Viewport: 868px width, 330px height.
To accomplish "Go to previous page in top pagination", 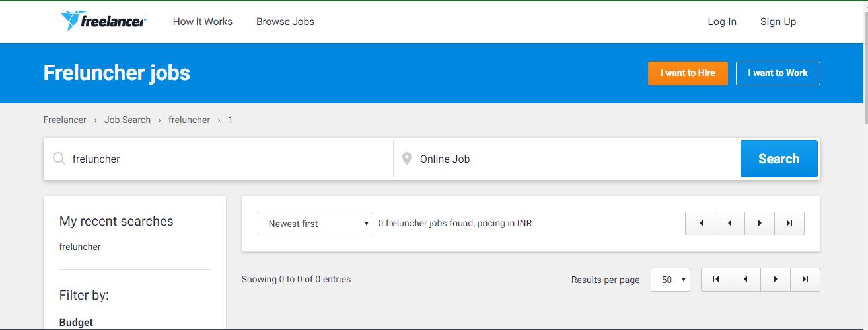I will (730, 224).
